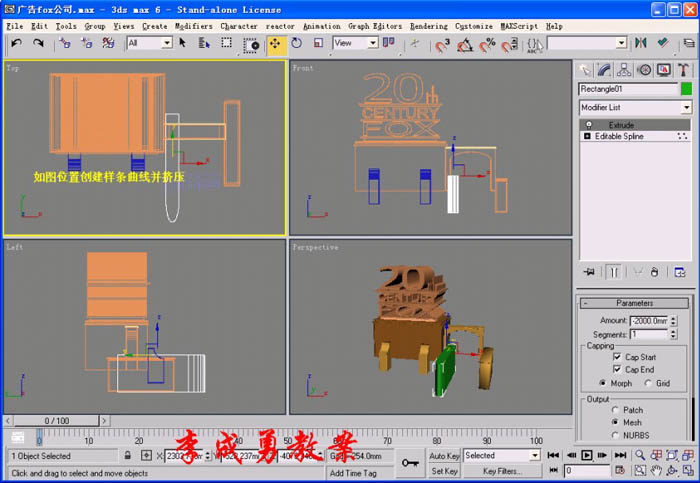Open the Hierarchy command panel tab
700x483 pixels.
[x=624, y=70]
